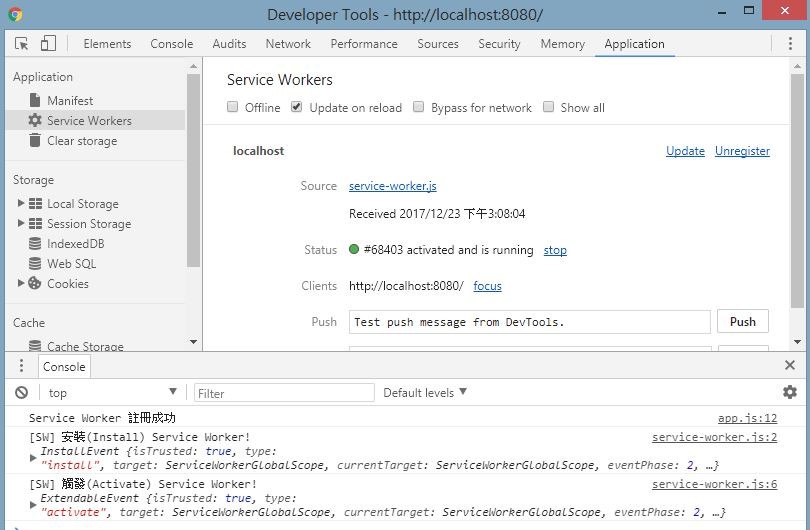The height and width of the screenshot is (530, 810).
Task: Select the Manifest item in sidebar
Action: click(x=70, y=101)
